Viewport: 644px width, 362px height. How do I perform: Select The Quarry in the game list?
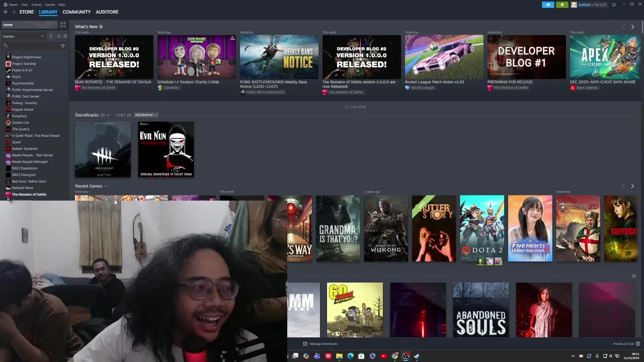click(21, 129)
